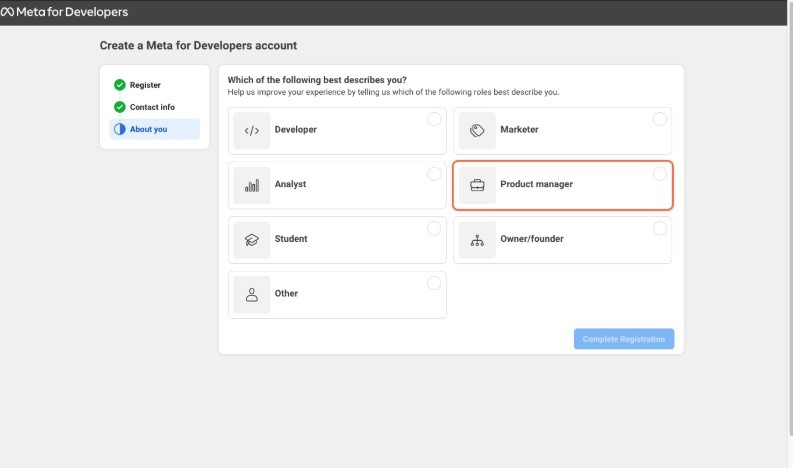Select the Marketer radio button
The height and width of the screenshot is (468, 793).
(659, 119)
